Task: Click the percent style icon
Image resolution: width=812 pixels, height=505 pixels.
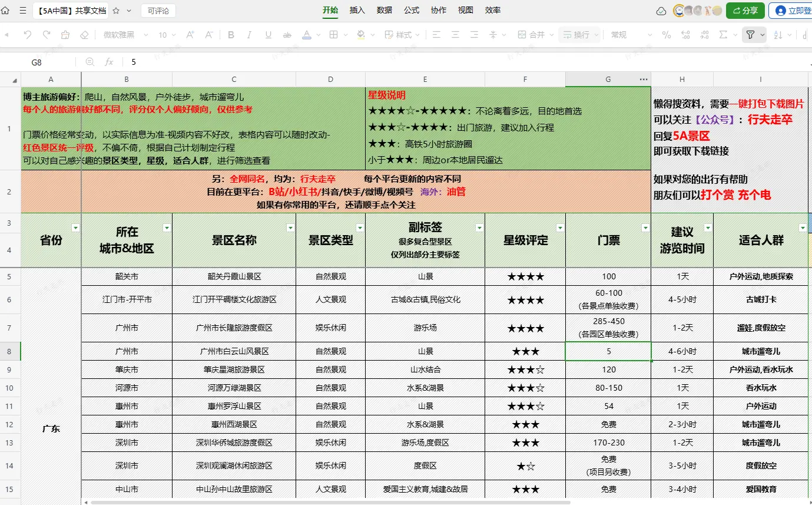Action: tap(666, 35)
